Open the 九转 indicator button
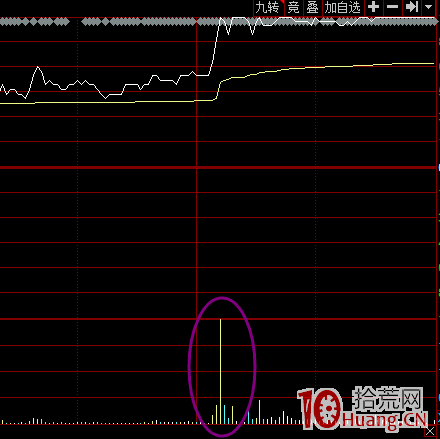Image resolution: width=440 pixels, height=439 pixels. pyautogui.click(x=268, y=8)
